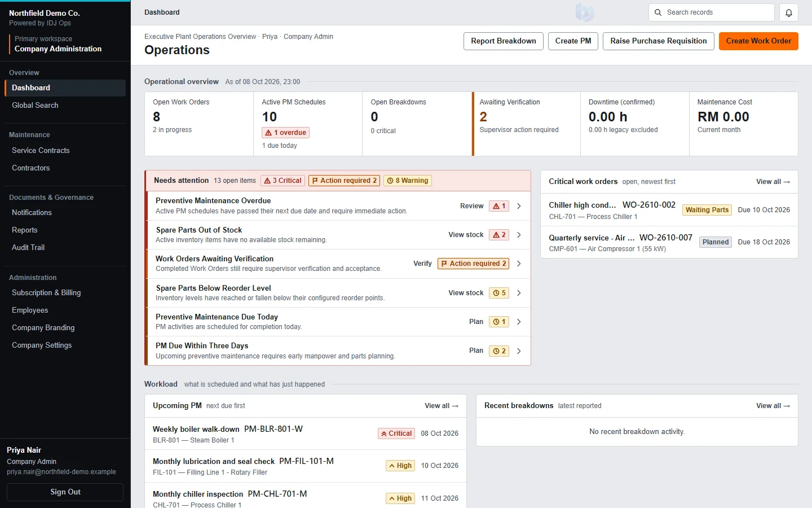Click Verify on Work Orders Awaiting Verification
The width and height of the screenshot is (812, 508).
coord(422,264)
